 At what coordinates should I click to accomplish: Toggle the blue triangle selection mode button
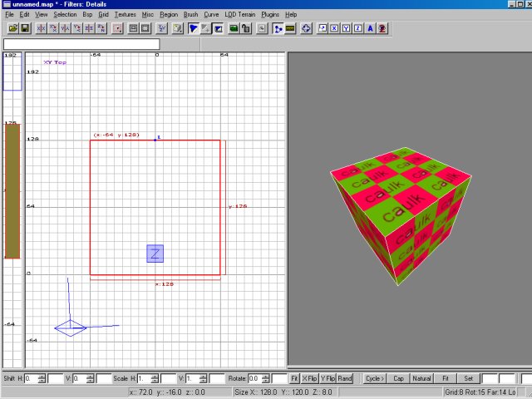[x=193, y=28]
